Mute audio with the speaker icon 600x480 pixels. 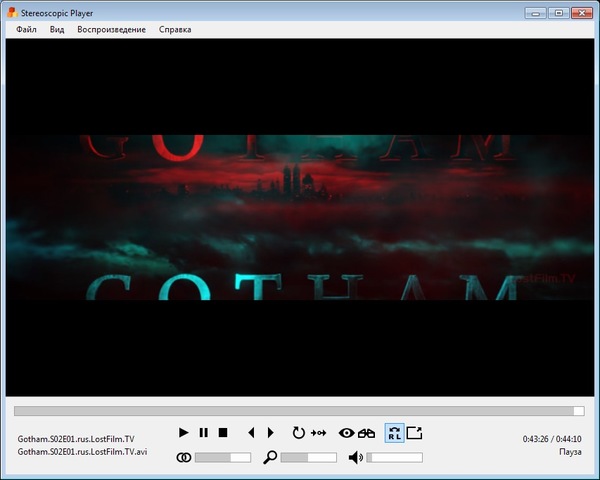(x=355, y=457)
